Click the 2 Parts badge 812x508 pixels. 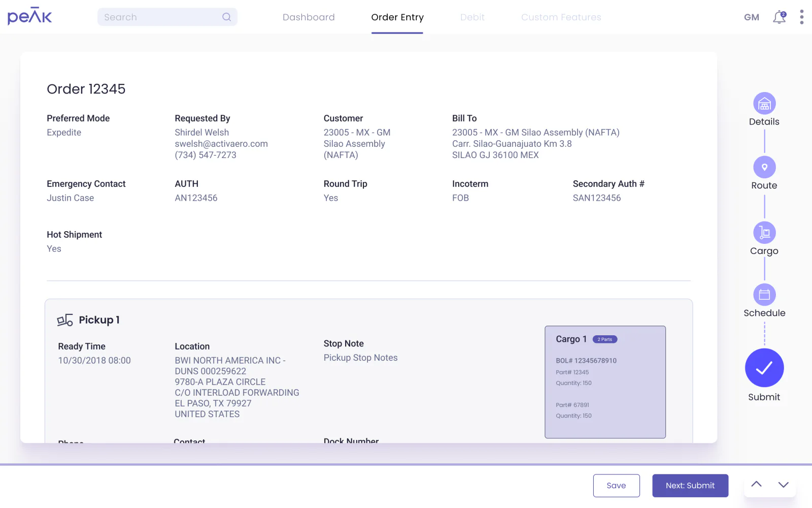(605, 339)
